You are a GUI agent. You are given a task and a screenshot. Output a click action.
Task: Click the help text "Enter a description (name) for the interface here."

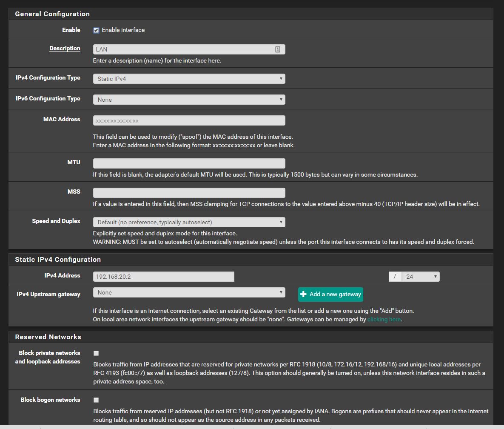pos(157,60)
